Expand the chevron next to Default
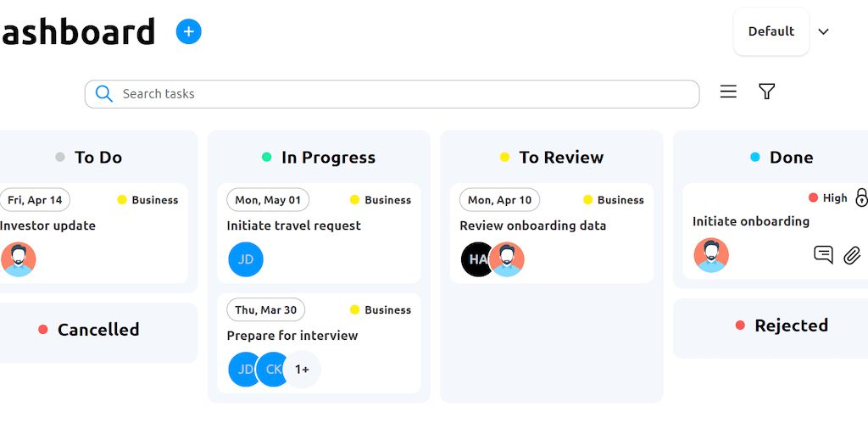 click(823, 32)
